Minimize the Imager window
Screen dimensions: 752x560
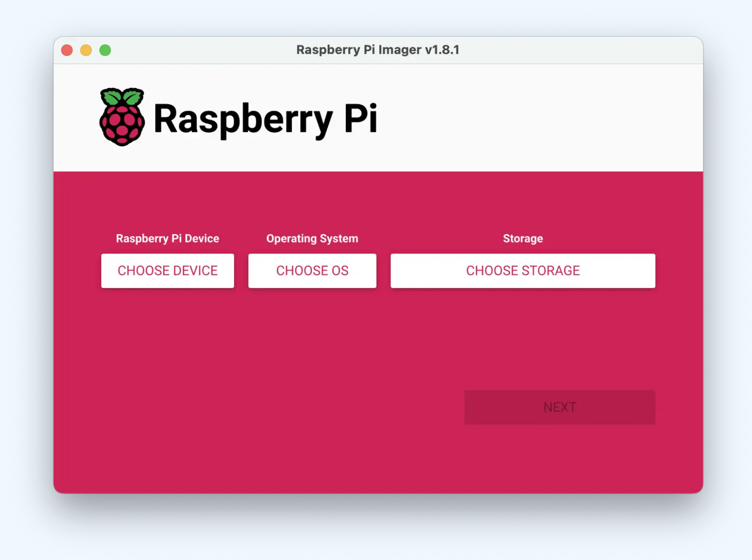click(86, 50)
